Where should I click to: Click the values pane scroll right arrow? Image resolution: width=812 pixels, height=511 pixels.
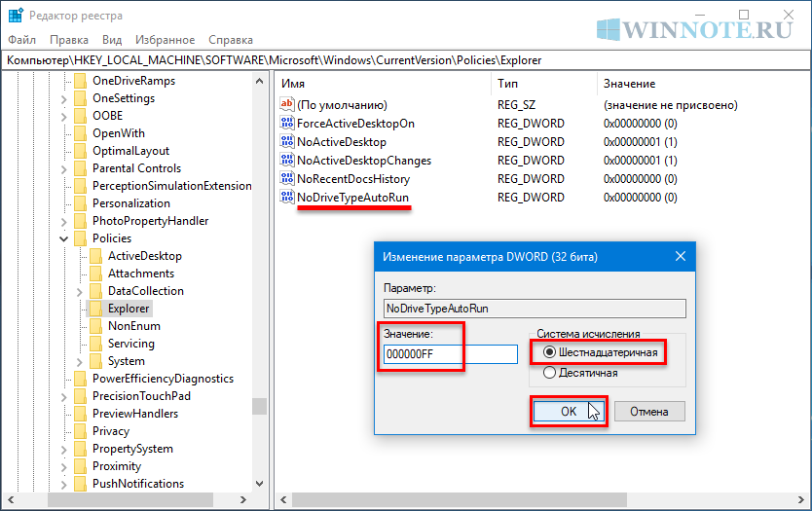tap(800, 499)
